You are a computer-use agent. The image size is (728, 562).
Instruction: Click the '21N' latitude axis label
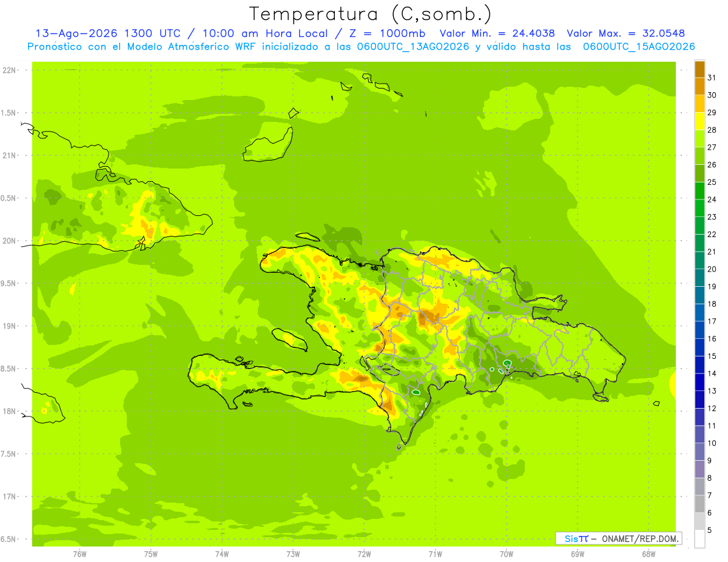click(x=9, y=156)
